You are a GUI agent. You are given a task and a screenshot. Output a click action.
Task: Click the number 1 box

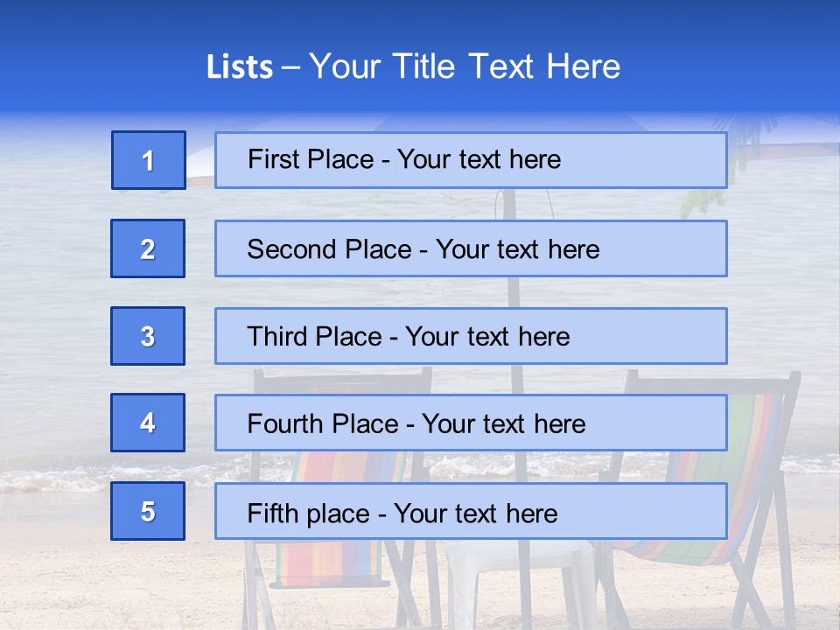pos(148,160)
